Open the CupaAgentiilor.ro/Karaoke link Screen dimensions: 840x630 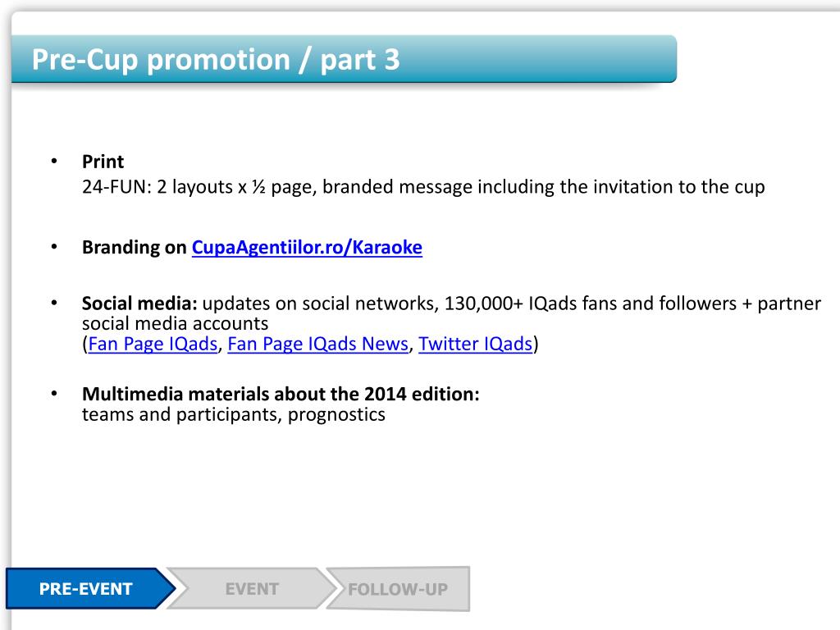(307, 248)
